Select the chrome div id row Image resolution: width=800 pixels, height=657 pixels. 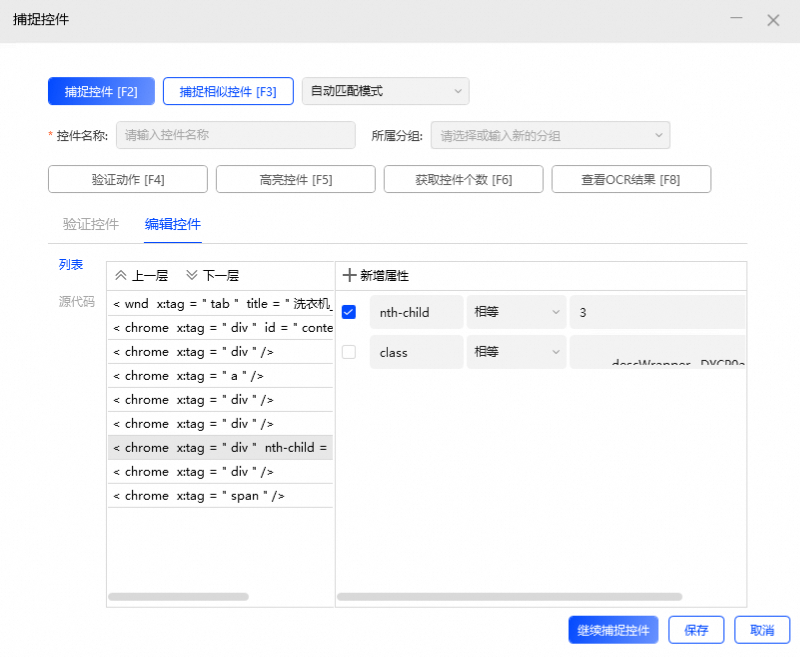click(x=220, y=328)
